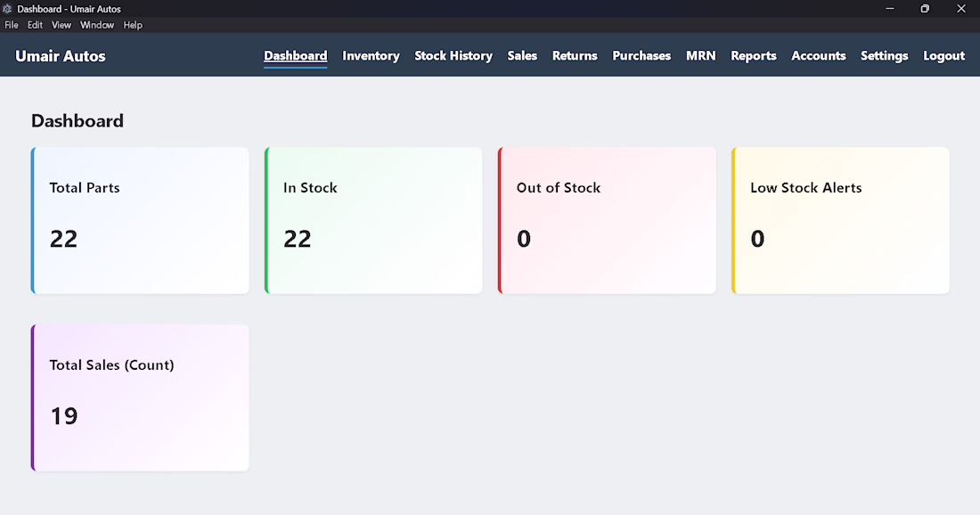Go to the MRN page
Screen dimensions: 980x515
(700, 55)
